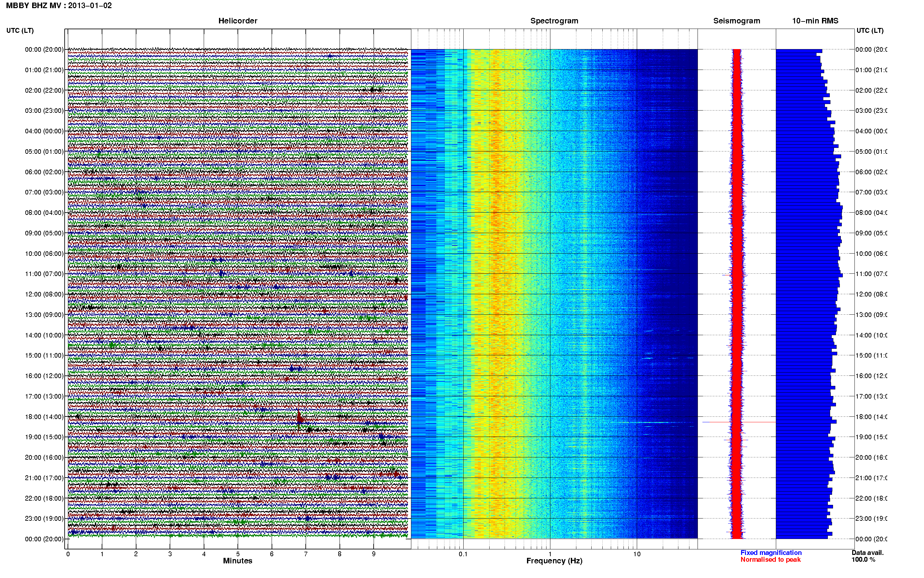Click the "08:00 (04:00)" helicorder time label

coord(44,213)
